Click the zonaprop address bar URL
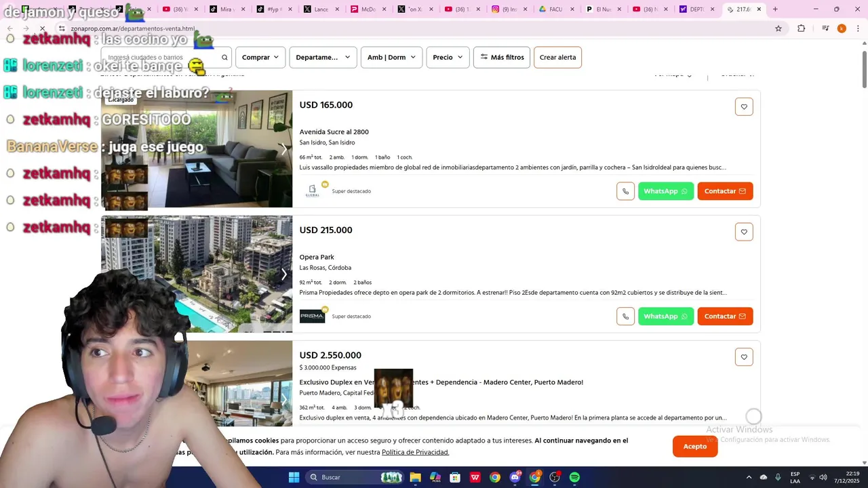The image size is (868, 488). tap(132, 28)
